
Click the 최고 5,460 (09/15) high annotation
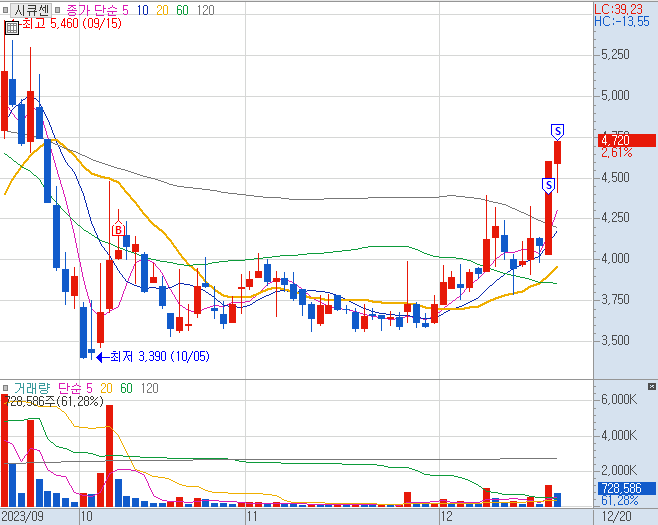coord(71,23)
